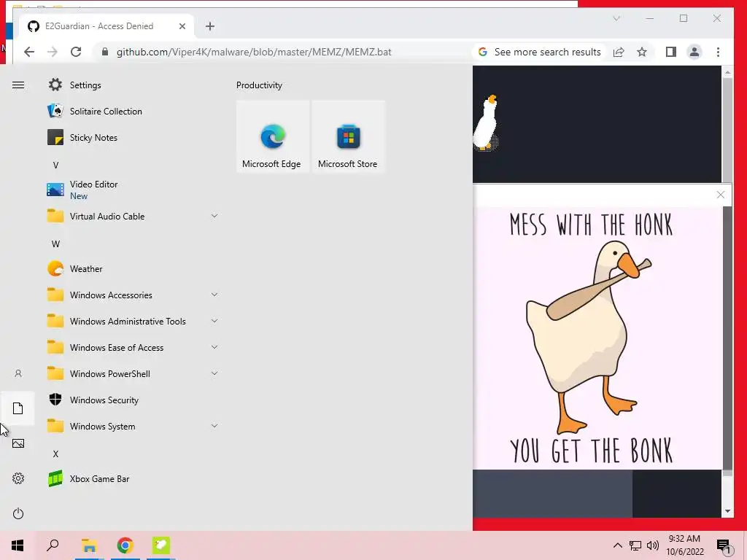
Task: Open Documents from Start sidebar
Action: pyautogui.click(x=18, y=408)
